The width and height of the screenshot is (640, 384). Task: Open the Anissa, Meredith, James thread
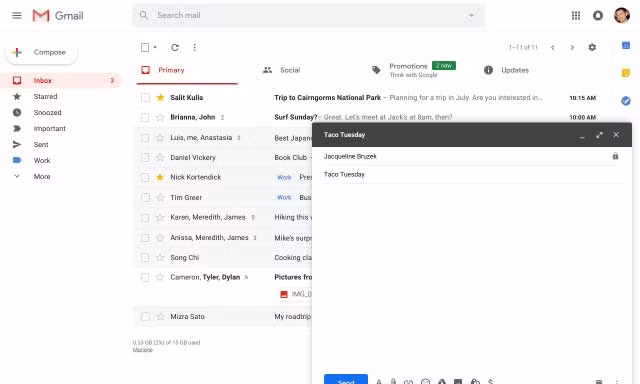(x=222, y=238)
